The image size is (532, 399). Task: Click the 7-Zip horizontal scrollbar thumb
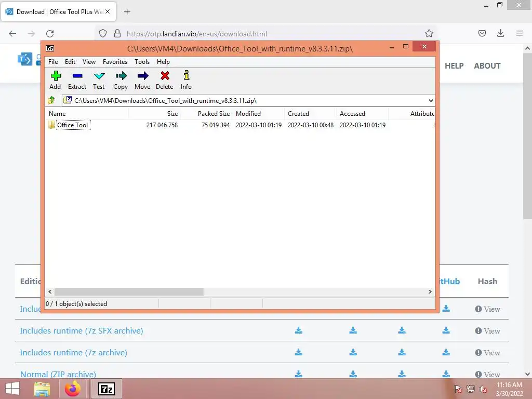point(129,292)
